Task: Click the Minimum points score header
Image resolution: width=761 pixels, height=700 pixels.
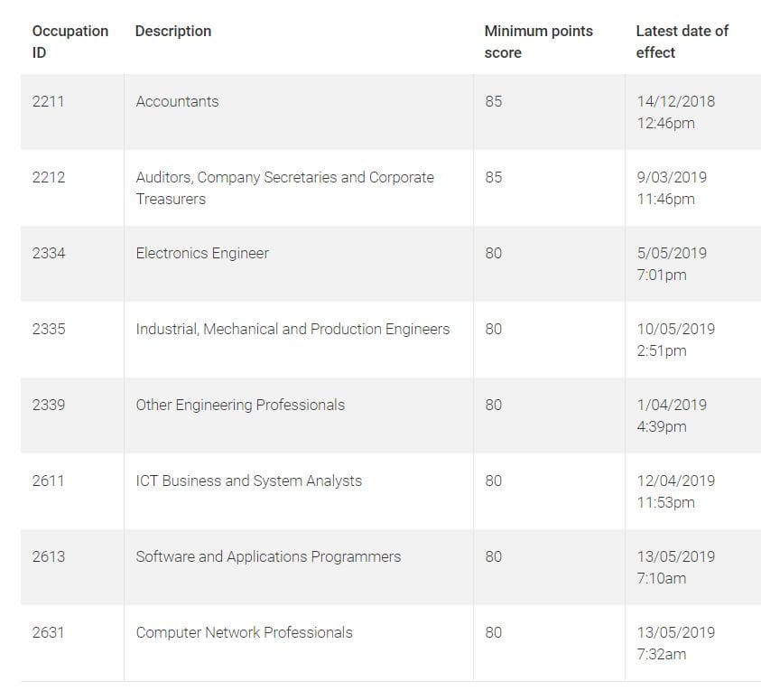Action: tap(538, 42)
